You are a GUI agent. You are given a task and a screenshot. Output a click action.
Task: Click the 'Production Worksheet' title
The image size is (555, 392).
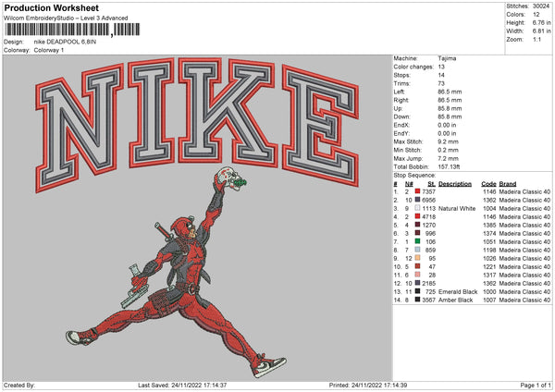coord(51,7)
